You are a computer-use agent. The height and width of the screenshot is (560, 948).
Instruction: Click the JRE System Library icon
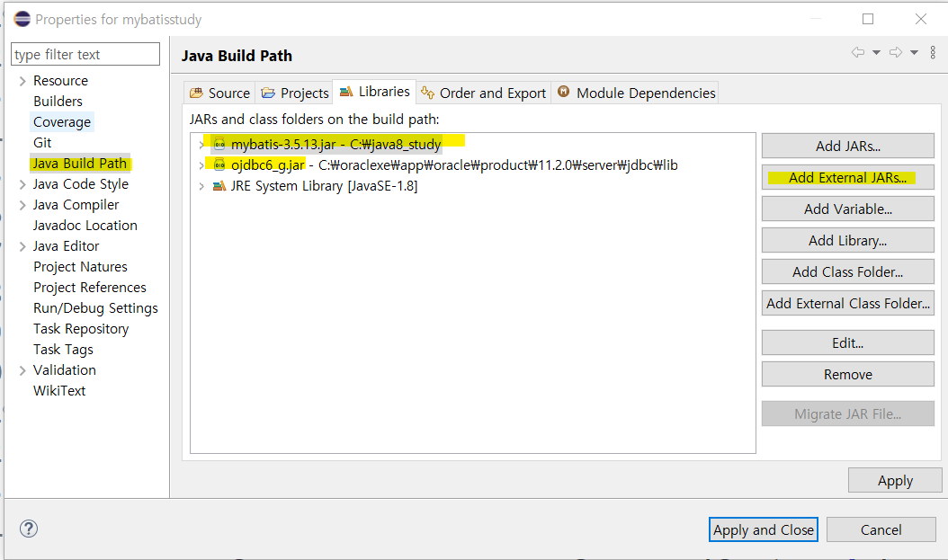tap(219, 185)
